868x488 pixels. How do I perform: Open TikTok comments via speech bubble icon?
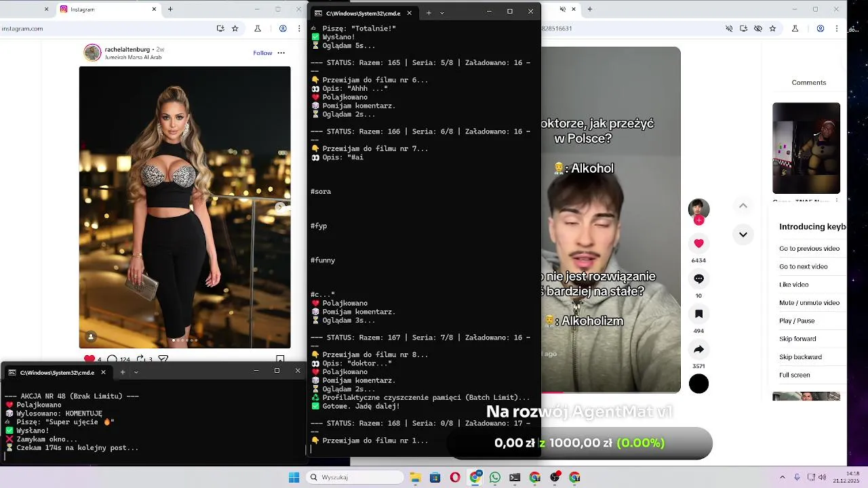[698, 279]
